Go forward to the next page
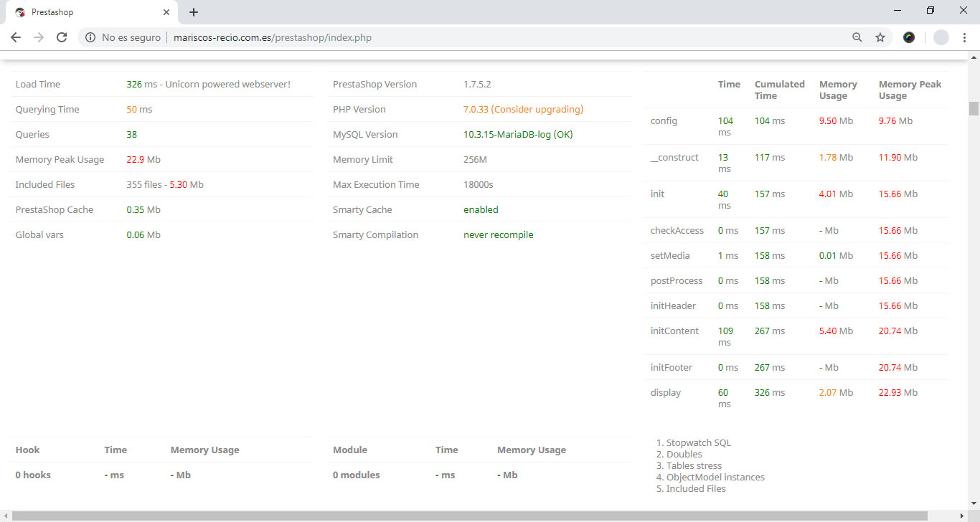Viewport: 980px width, 522px height. click(39, 37)
